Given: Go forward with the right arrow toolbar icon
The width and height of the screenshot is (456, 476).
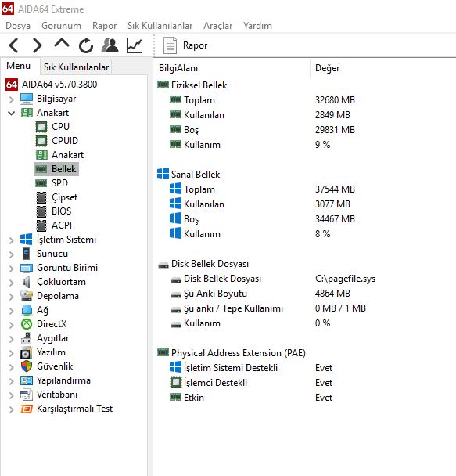Looking at the screenshot, I should 37,45.
